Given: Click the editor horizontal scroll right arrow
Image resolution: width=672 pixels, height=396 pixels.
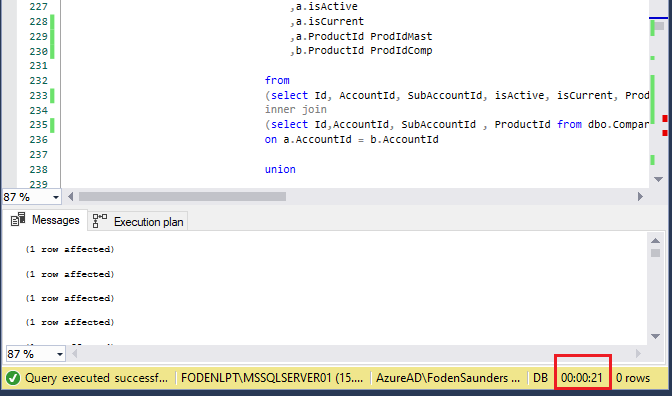Looking at the screenshot, I should (640, 197).
